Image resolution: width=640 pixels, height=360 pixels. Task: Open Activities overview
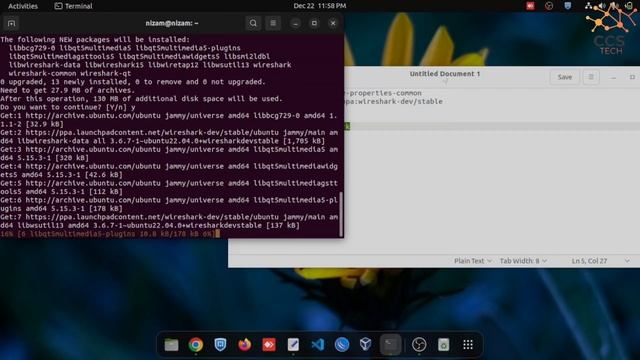(23, 6)
